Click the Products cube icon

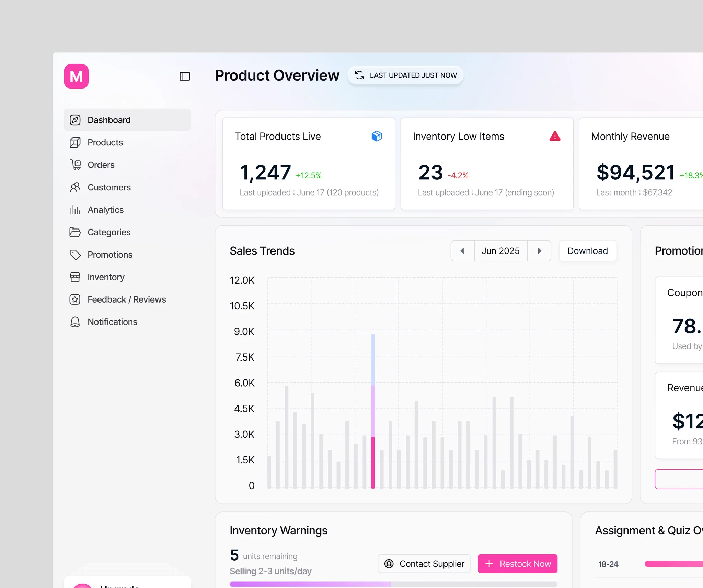point(75,142)
